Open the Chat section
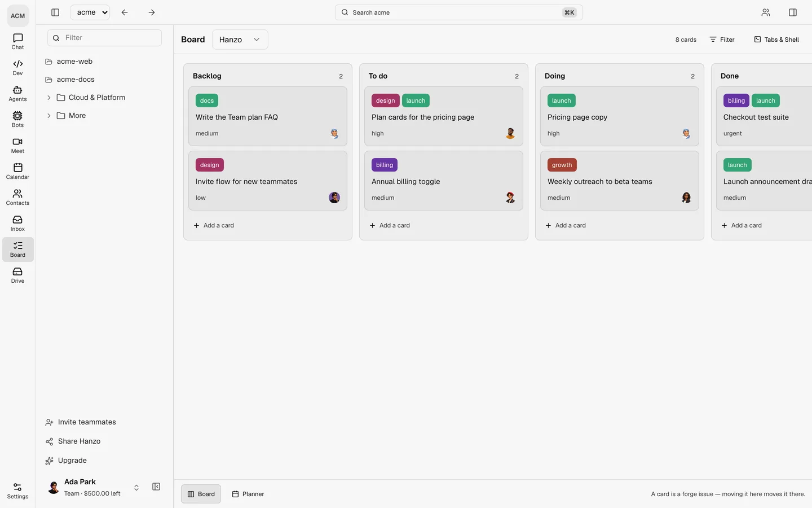Viewport: 812px width, 508px height. click(x=17, y=41)
